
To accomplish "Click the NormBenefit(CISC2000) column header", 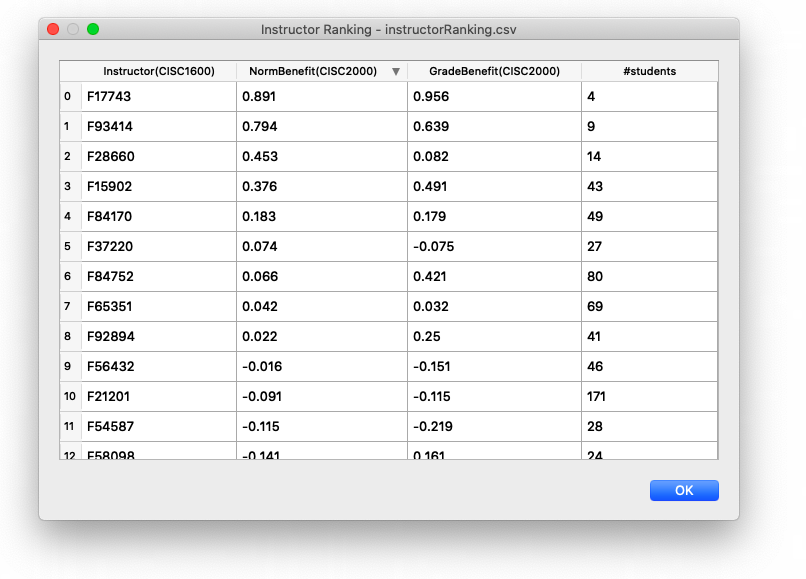I will click(311, 71).
